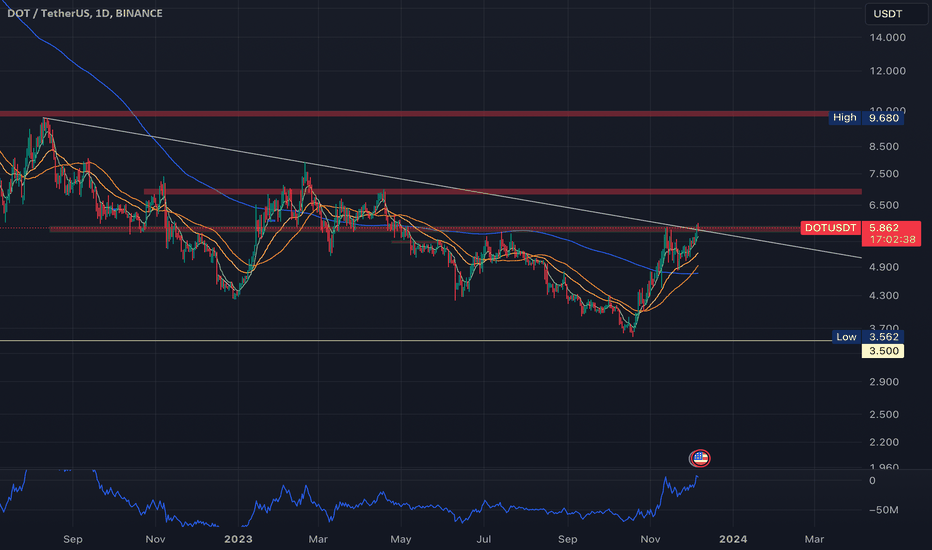The width and height of the screenshot is (932, 550).
Task: Click the 6.500 price axis label
Action: (x=884, y=205)
